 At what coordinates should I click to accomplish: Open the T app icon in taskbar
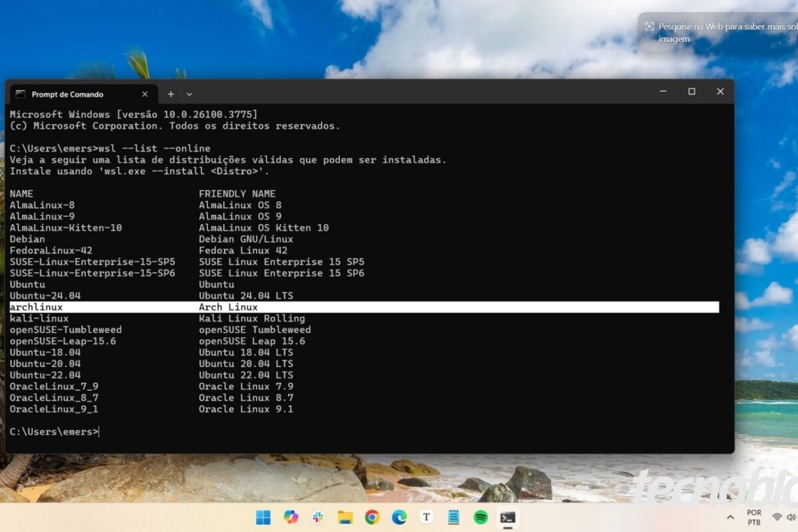(426, 517)
